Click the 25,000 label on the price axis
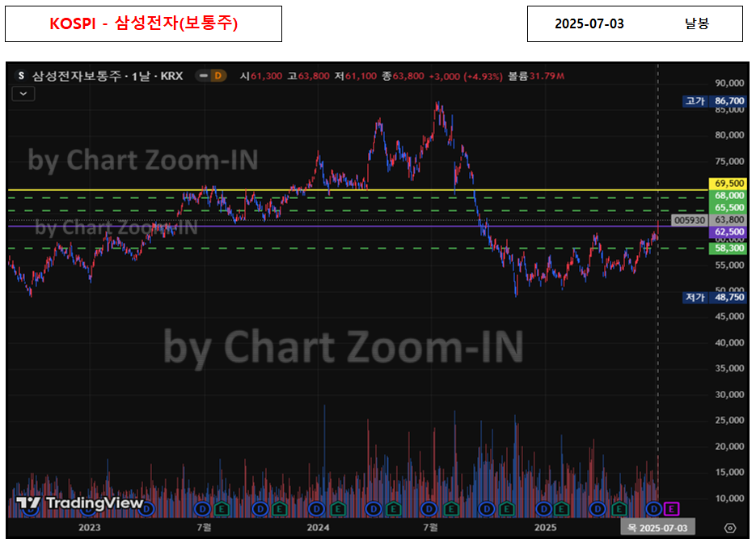 (x=729, y=421)
